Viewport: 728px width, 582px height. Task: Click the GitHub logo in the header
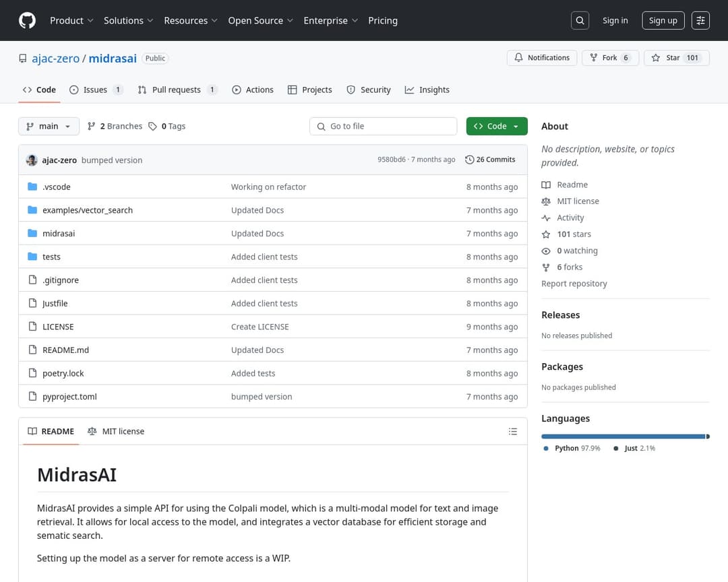point(28,20)
